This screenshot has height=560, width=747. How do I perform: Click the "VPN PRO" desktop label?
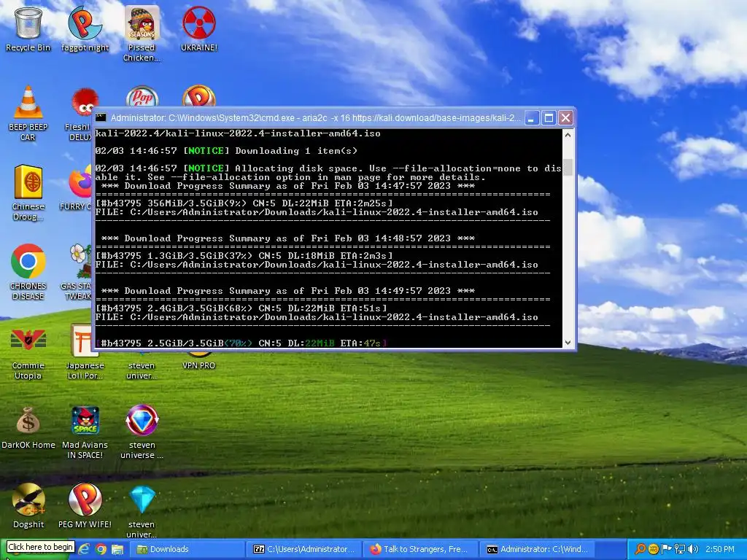click(x=198, y=366)
